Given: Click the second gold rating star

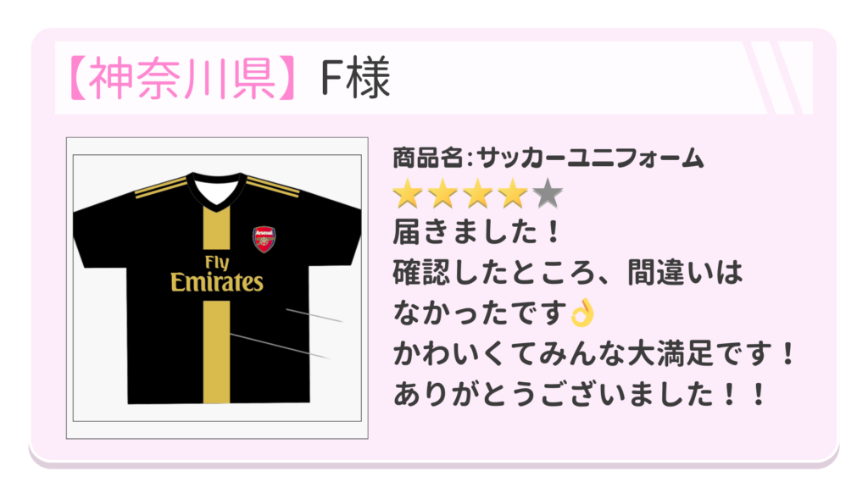Looking at the screenshot, I should (442, 193).
